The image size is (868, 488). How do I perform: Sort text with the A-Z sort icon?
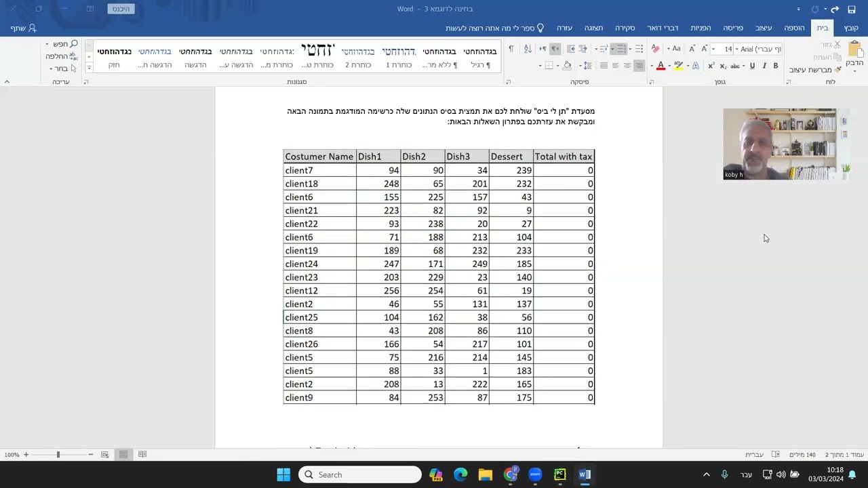[528, 49]
